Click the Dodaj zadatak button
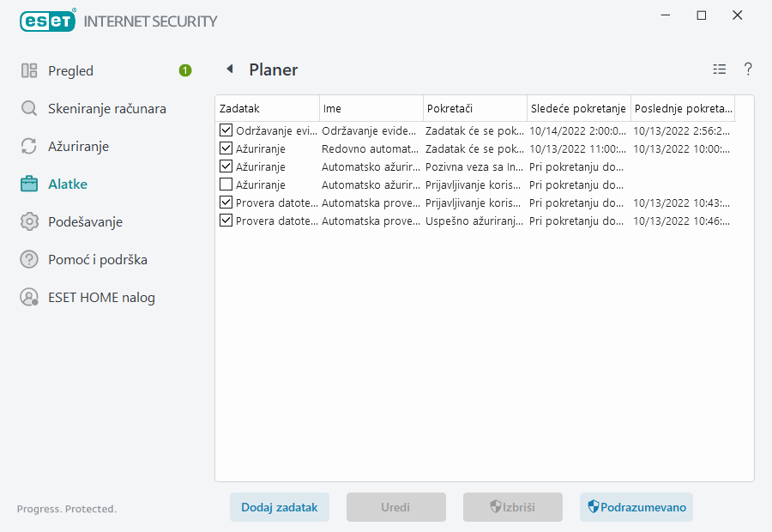Image resolution: width=772 pixels, height=532 pixels. 279,507
